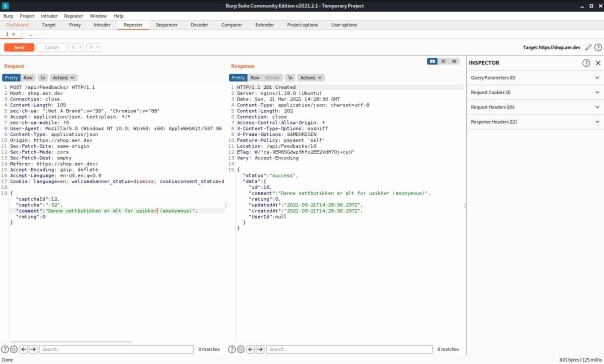Open Response search help icon
Image resolution: width=604 pixels, height=364 pixels.
coord(232,349)
